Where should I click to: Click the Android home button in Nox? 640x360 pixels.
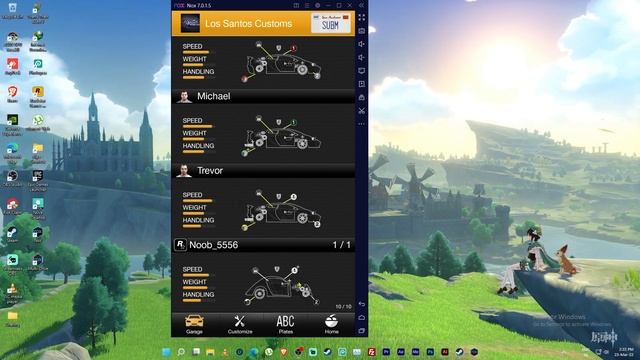point(362,318)
